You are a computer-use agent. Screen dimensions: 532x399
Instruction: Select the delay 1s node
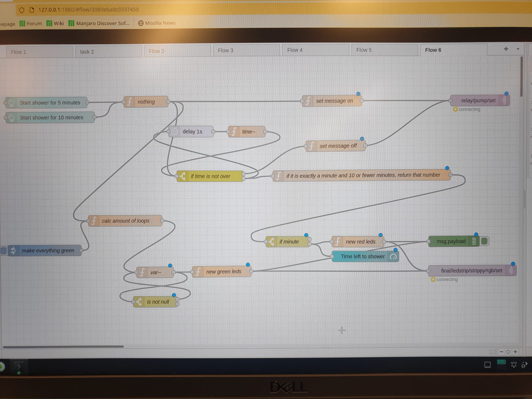click(192, 131)
